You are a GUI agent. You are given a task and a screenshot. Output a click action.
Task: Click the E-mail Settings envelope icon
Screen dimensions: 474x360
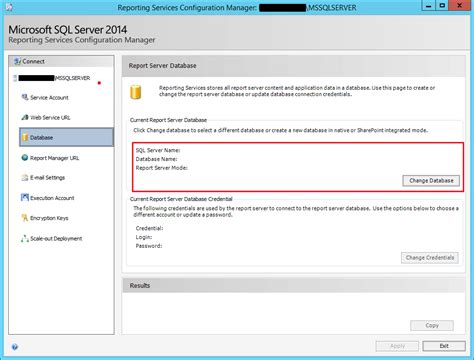tap(25, 178)
